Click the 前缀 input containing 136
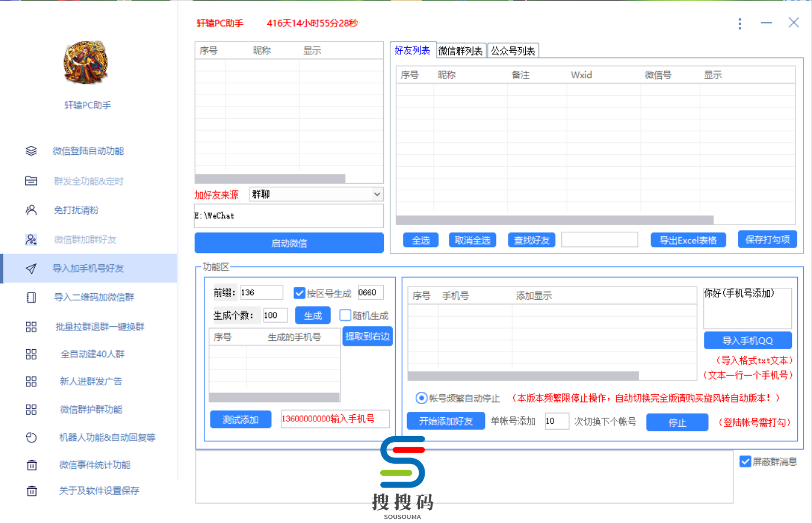Screen dimensions: 812x523 click(x=261, y=293)
